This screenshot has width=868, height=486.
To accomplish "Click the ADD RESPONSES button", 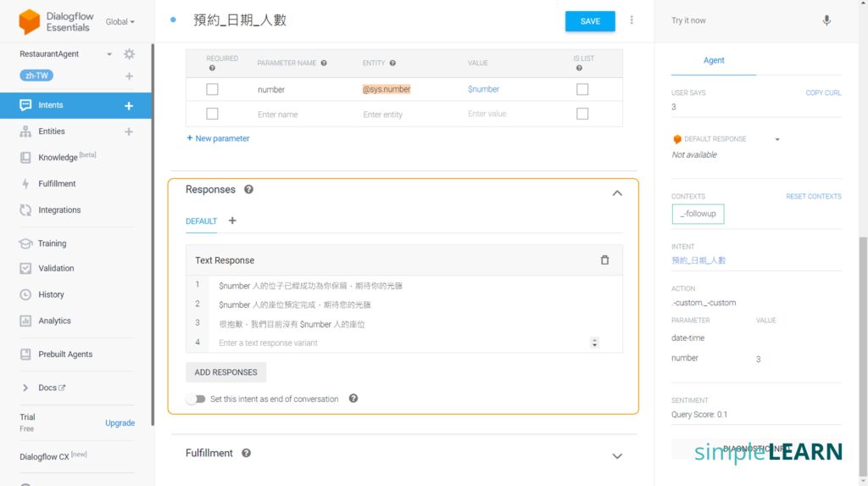I will [x=225, y=372].
